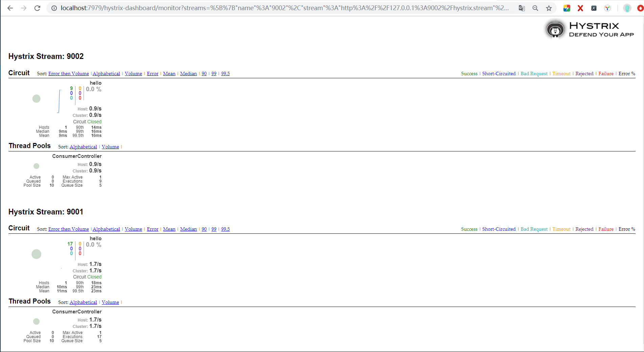Image resolution: width=644 pixels, height=352 pixels.
Task: Click the 9001 Failure legend label
Action: [x=606, y=229]
